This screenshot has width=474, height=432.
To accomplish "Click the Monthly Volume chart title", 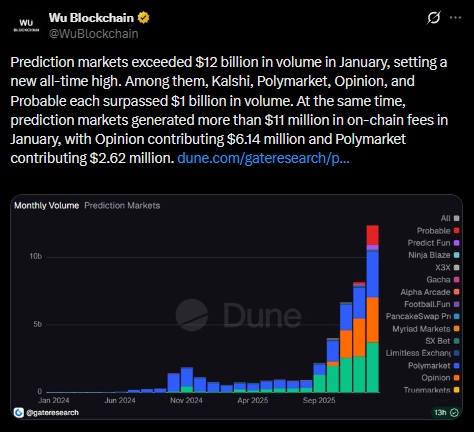I will click(47, 205).
